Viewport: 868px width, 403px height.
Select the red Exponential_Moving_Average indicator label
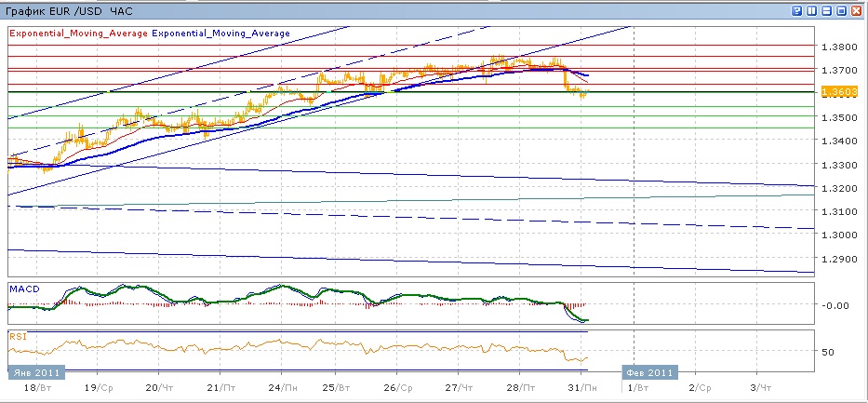click(x=78, y=34)
